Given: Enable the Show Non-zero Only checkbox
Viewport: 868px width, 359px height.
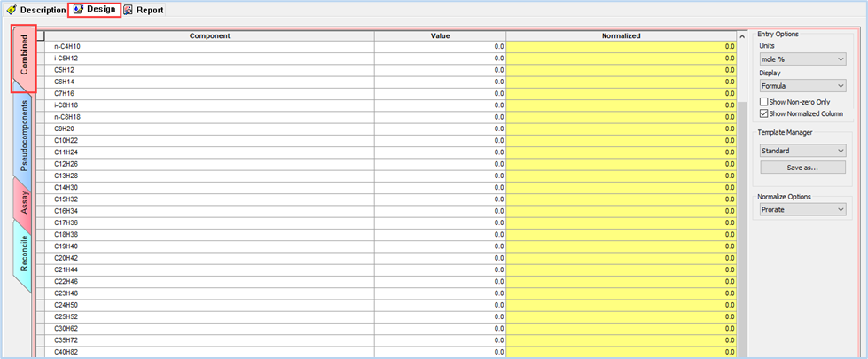Looking at the screenshot, I should tap(764, 102).
